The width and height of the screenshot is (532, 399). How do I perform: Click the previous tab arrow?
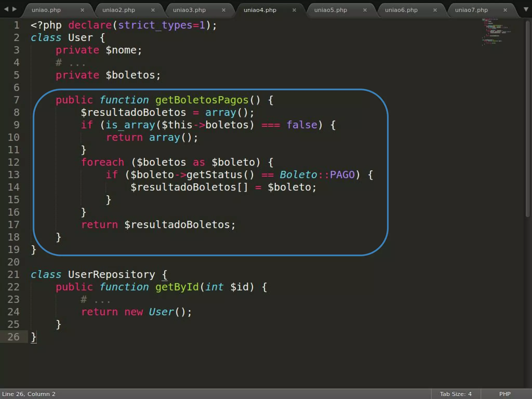pos(6,9)
